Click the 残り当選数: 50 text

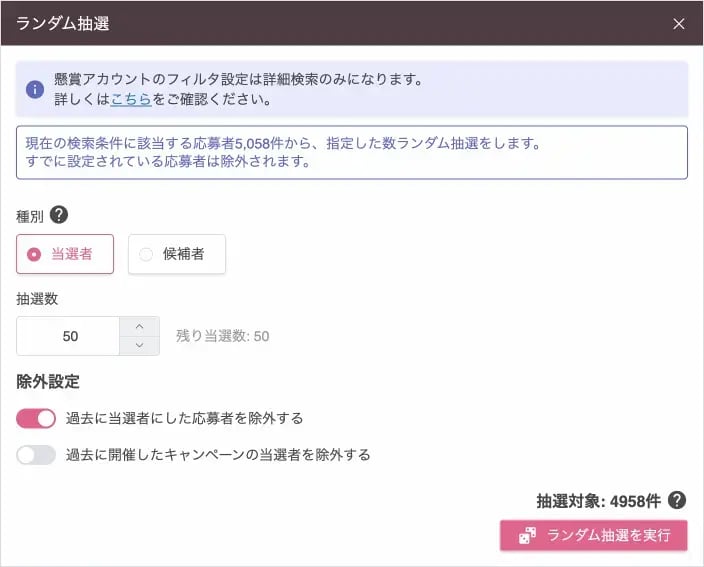[x=222, y=336]
